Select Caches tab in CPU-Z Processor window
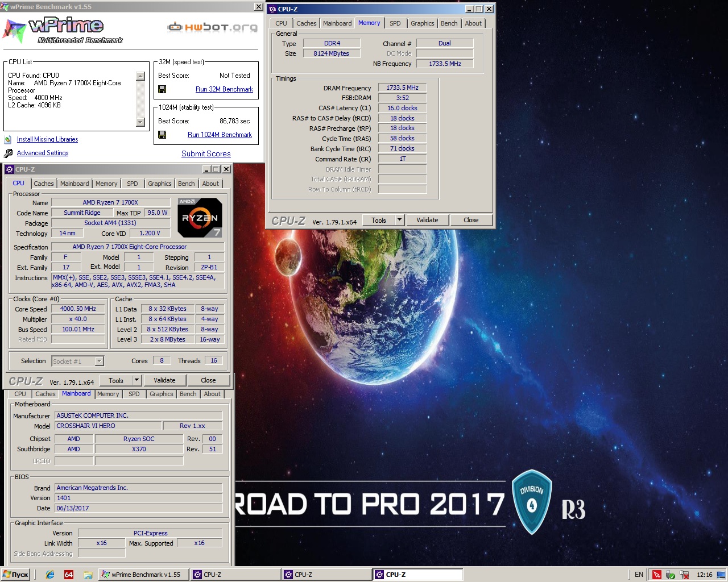 (43, 184)
